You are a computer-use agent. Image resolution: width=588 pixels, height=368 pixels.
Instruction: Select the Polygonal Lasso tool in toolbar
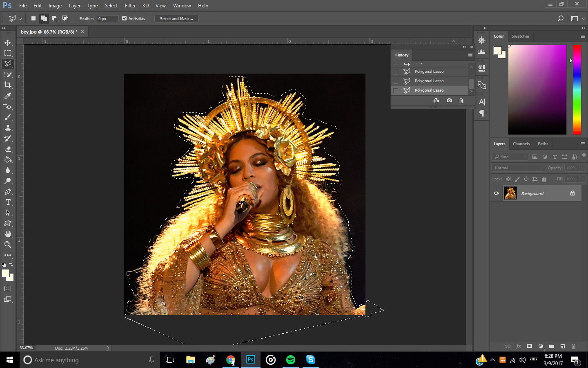tap(8, 64)
